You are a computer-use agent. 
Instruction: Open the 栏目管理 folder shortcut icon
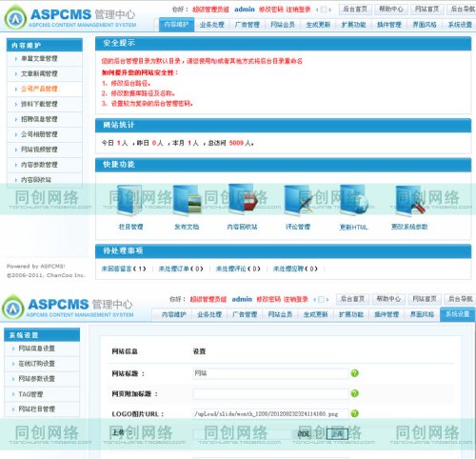(129, 199)
